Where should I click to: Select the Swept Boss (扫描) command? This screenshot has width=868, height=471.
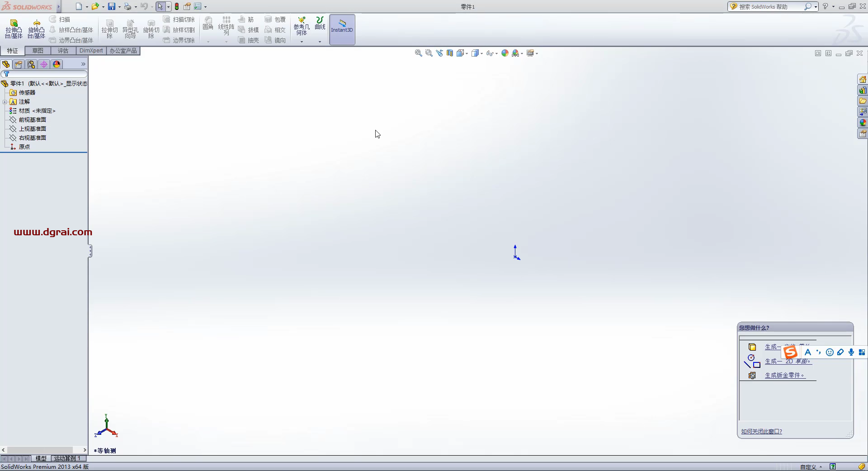click(60, 19)
